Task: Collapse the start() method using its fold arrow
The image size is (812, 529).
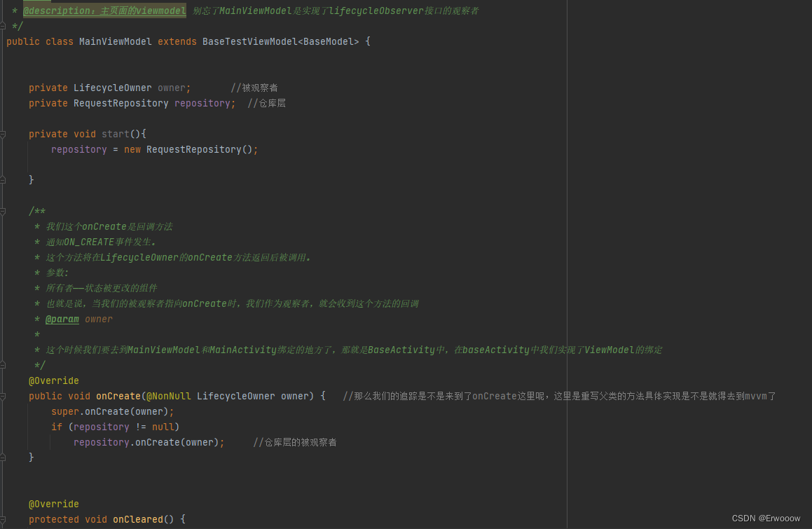Action: point(4,133)
